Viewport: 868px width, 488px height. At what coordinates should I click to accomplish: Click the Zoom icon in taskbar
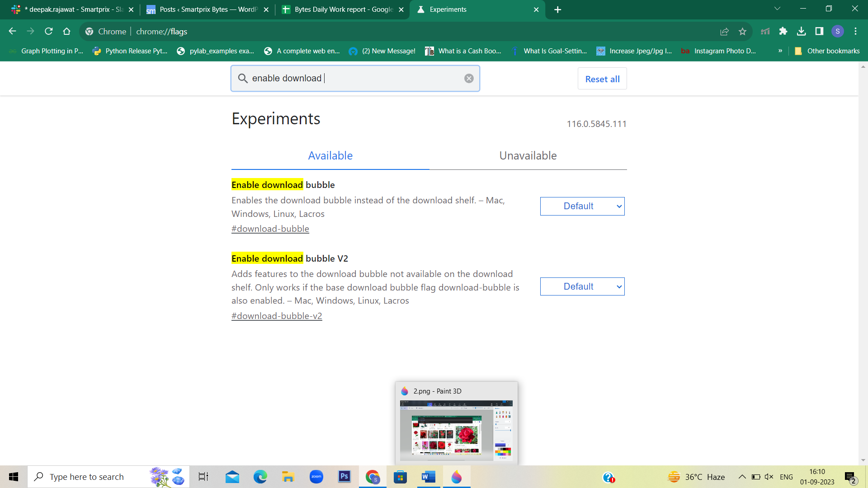(x=316, y=476)
